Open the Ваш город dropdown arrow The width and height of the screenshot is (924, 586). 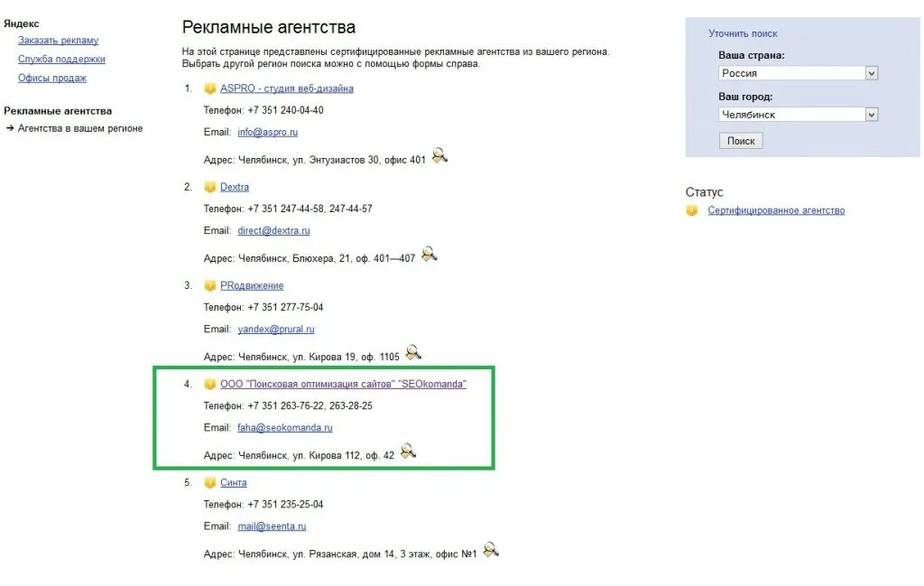click(872, 115)
